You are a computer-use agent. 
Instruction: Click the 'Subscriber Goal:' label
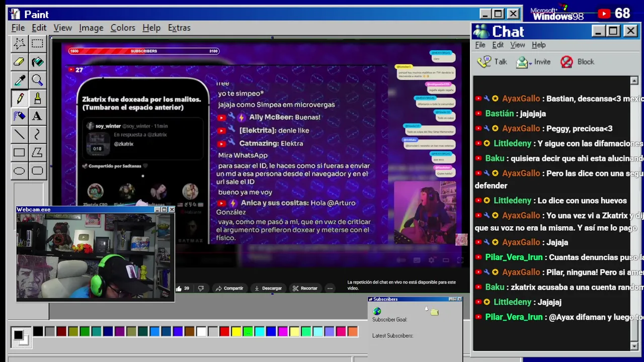(389, 319)
